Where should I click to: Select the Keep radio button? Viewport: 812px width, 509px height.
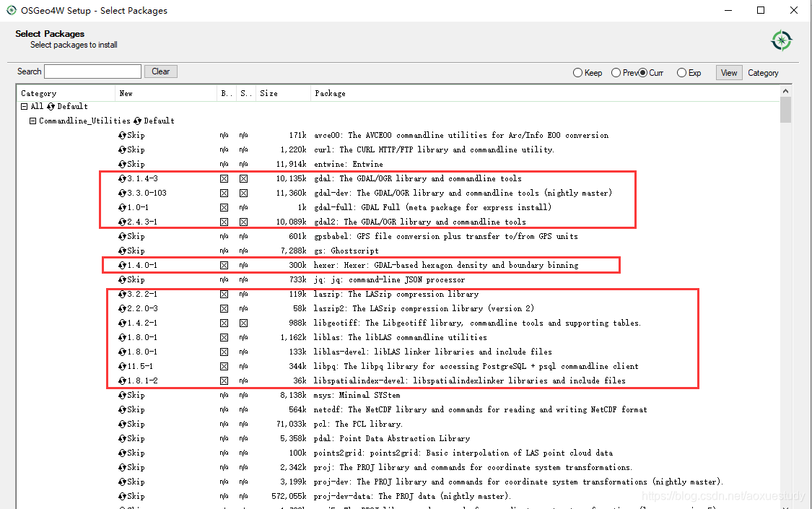click(x=577, y=72)
